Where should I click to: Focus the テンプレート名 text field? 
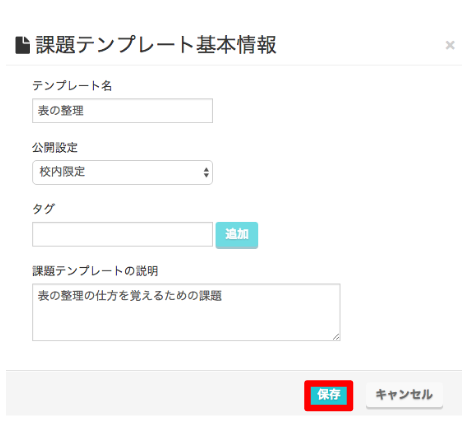point(122,111)
